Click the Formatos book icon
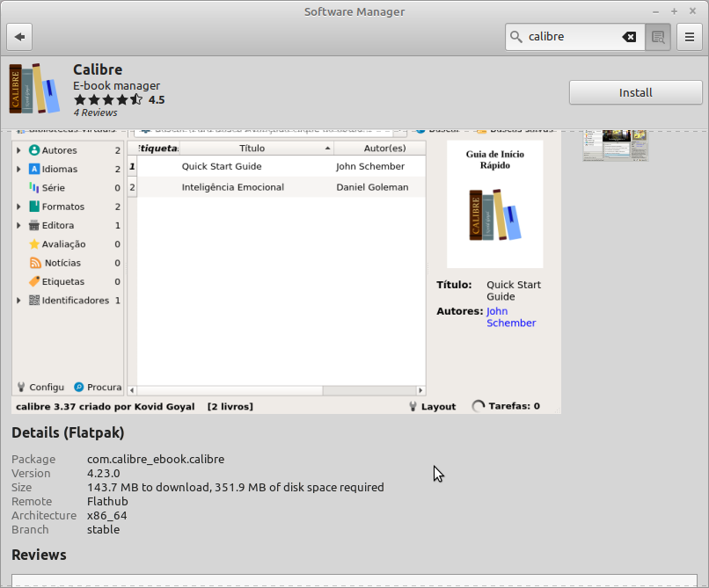 tap(34, 207)
